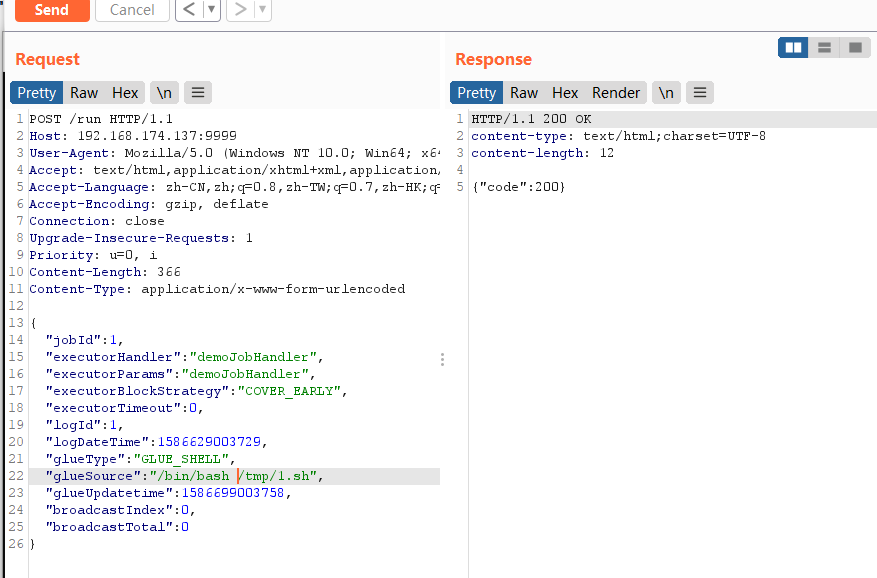Click the executorParams value demoJobHandler
The image size is (877, 578).
click(x=245, y=374)
